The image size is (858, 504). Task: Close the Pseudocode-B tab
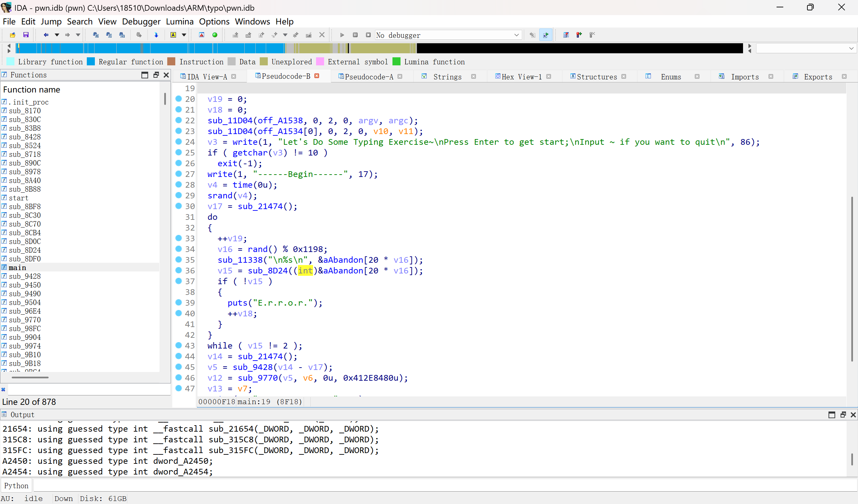pos(317,76)
